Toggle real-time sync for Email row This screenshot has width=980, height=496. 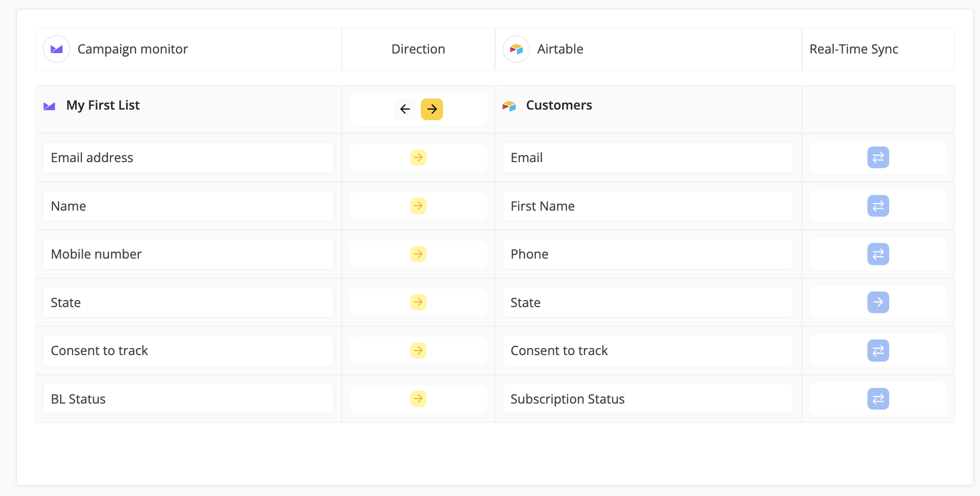[878, 158]
